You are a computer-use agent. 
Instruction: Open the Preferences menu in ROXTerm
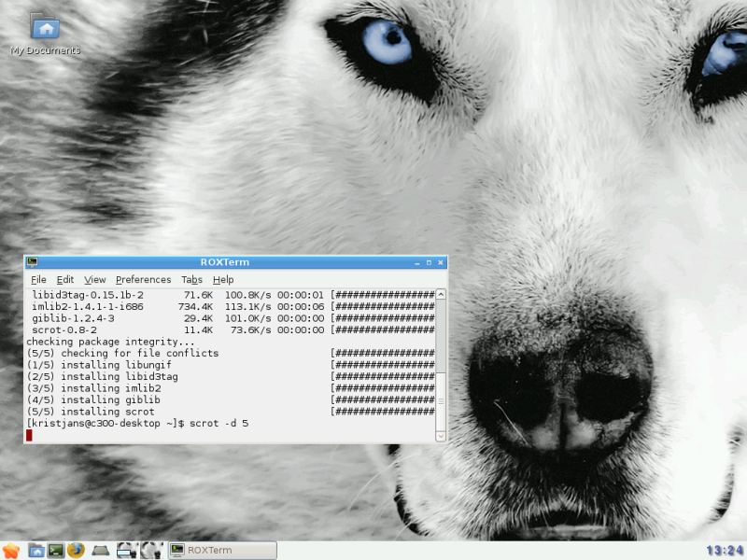coord(144,279)
